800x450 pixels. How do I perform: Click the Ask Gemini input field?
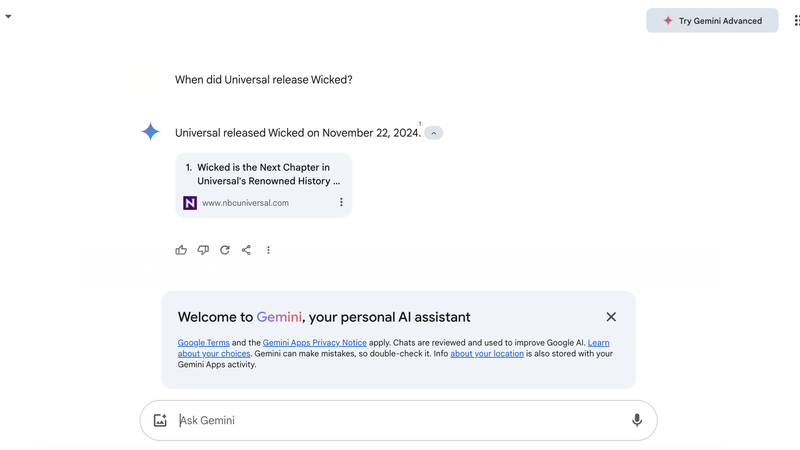(x=400, y=420)
